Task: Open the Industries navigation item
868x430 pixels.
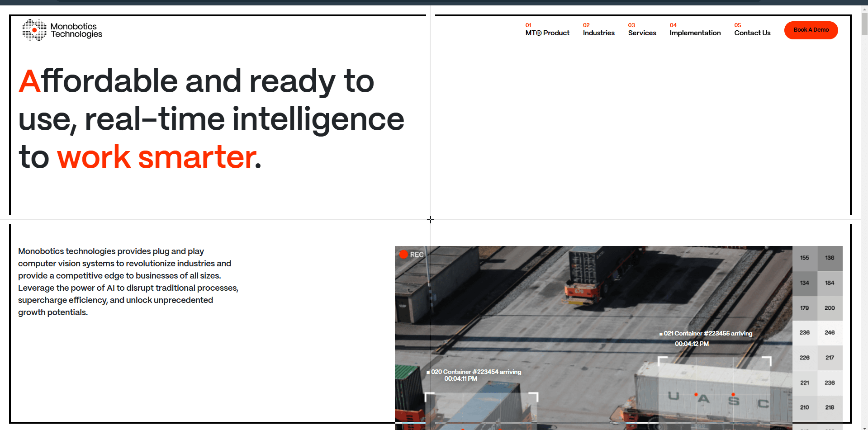Action: point(598,33)
